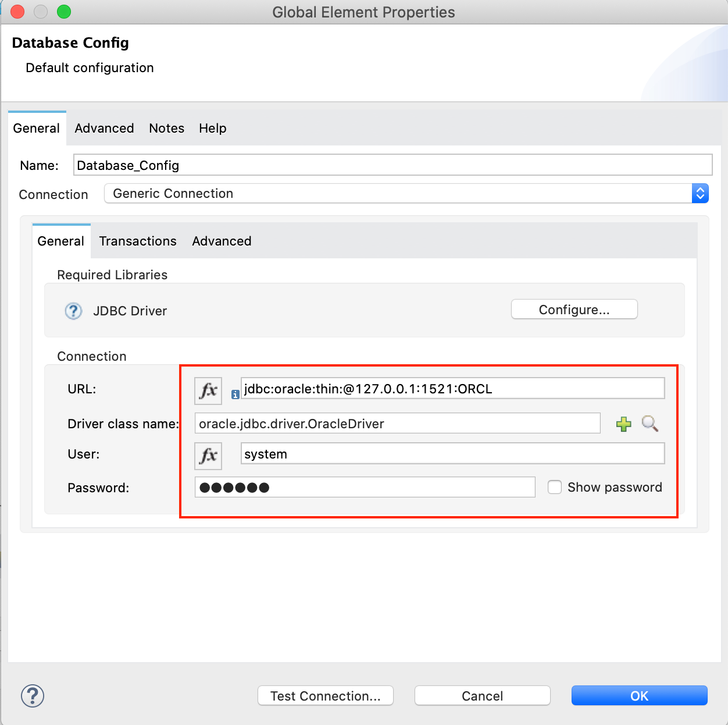Screen dimensions: 728x725
Task: Open help with bottom-left question mark icon
Action: (33, 696)
